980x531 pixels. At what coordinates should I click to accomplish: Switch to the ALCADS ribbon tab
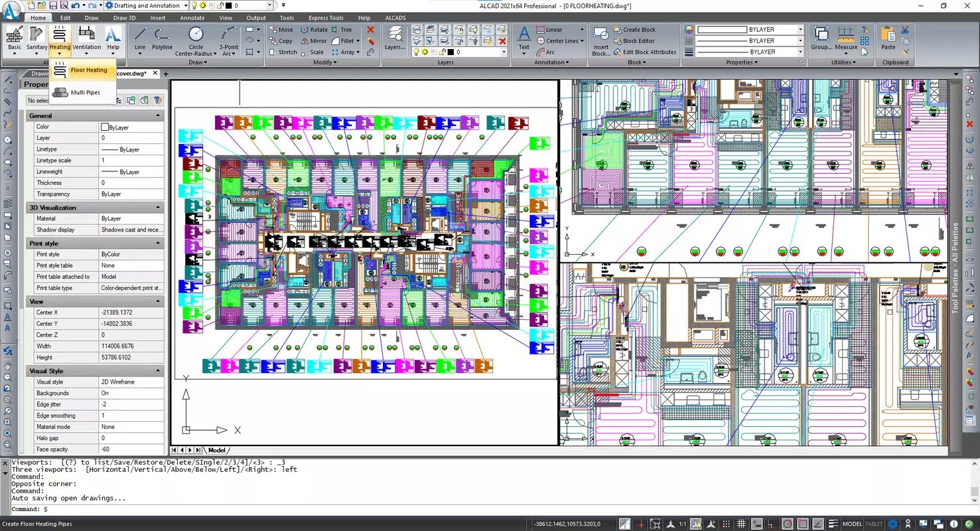pyautogui.click(x=395, y=18)
